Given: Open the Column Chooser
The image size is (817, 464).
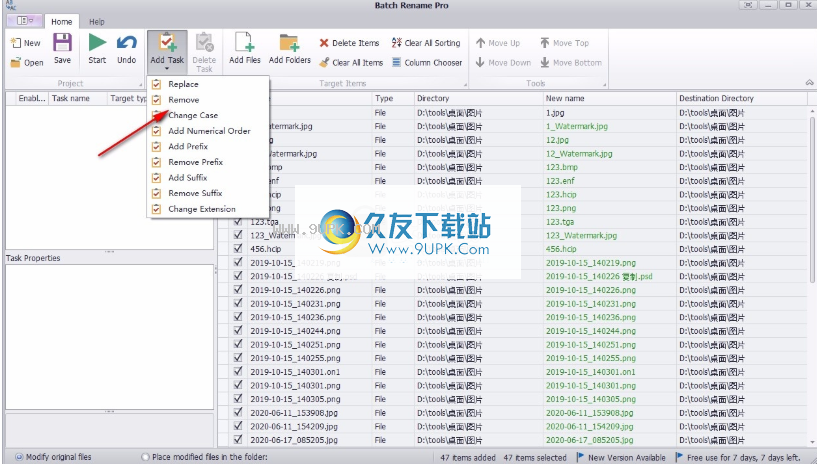Looking at the screenshot, I should click(427, 62).
